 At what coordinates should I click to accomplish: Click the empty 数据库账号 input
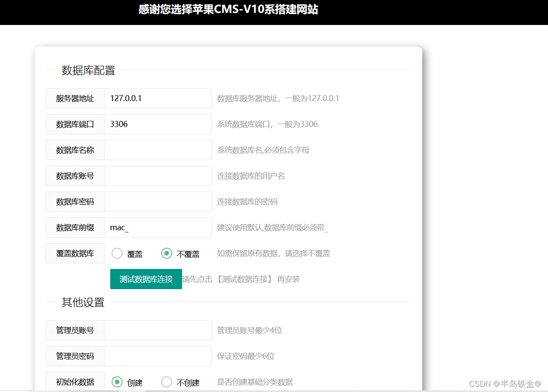pyautogui.click(x=158, y=176)
